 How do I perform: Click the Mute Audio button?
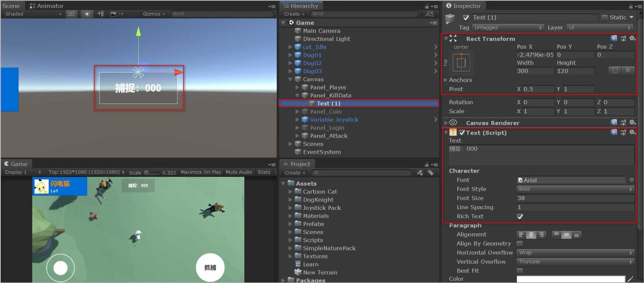coord(239,172)
